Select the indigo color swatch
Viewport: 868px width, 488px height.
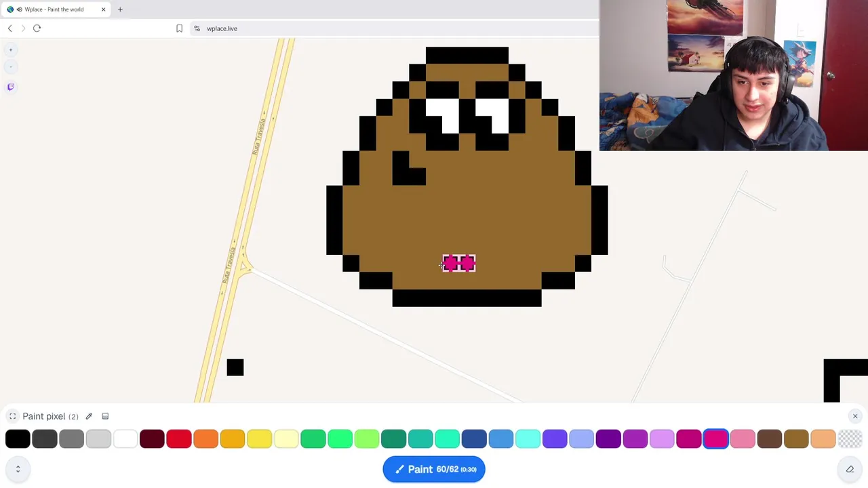pos(555,439)
